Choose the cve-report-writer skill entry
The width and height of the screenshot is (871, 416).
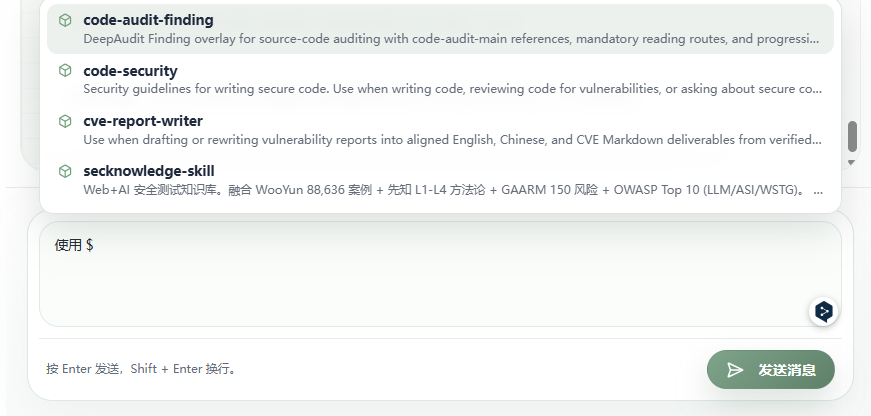click(440, 130)
